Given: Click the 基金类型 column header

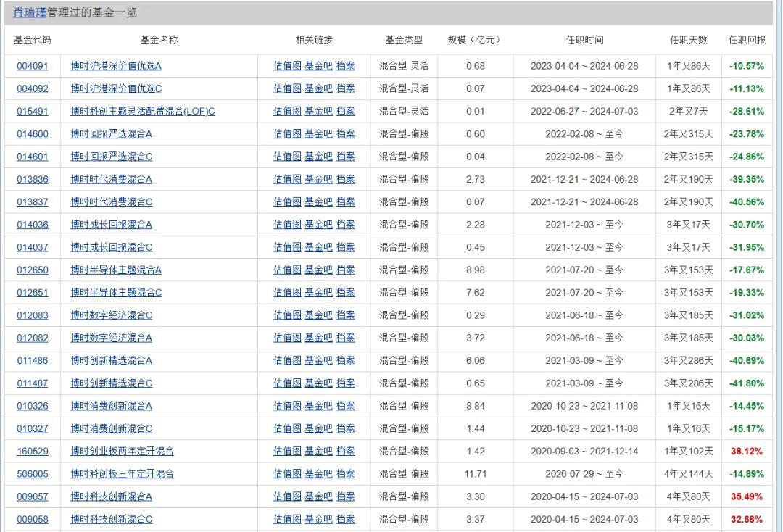Looking at the screenshot, I should coord(404,40).
